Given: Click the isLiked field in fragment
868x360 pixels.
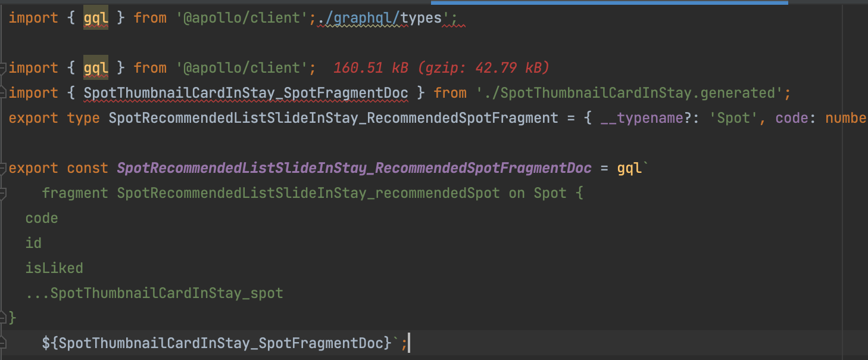Looking at the screenshot, I should pos(54,268).
